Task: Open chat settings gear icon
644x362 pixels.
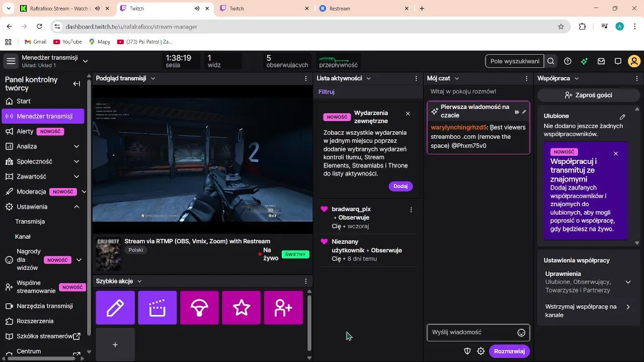Action: [481, 351]
